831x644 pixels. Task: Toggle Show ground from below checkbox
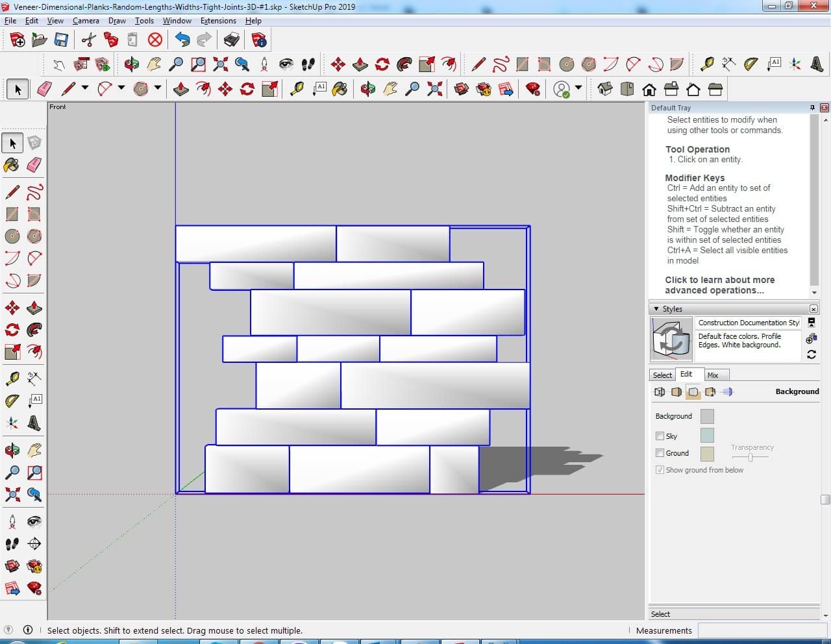click(660, 470)
